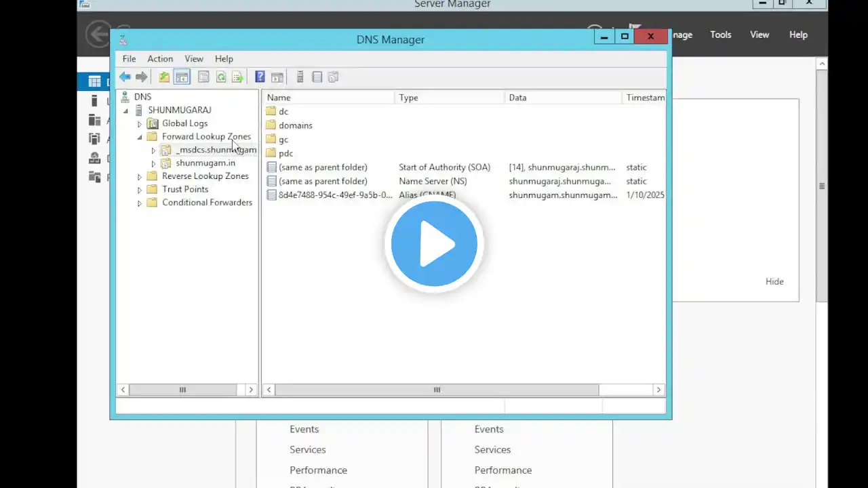Sort records by the Timestamp column header
868x488 pixels.
click(644, 98)
